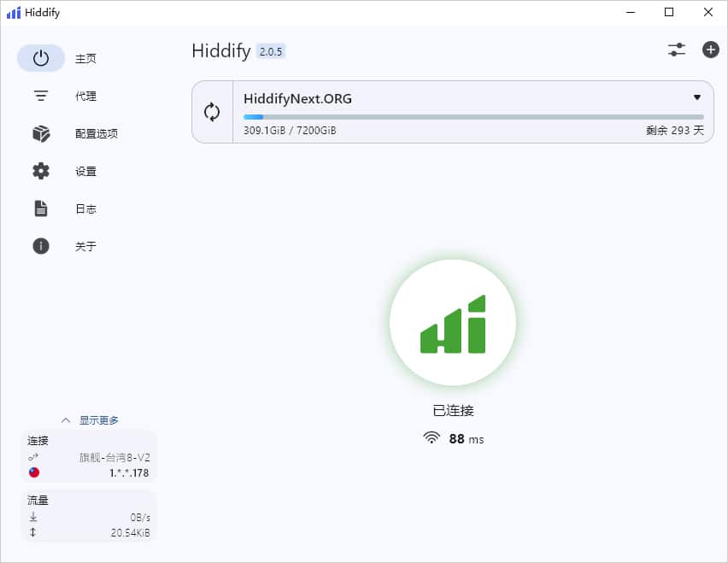Click the settings gear icon
Image resolution: width=728 pixels, height=563 pixels.
(41, 171)
